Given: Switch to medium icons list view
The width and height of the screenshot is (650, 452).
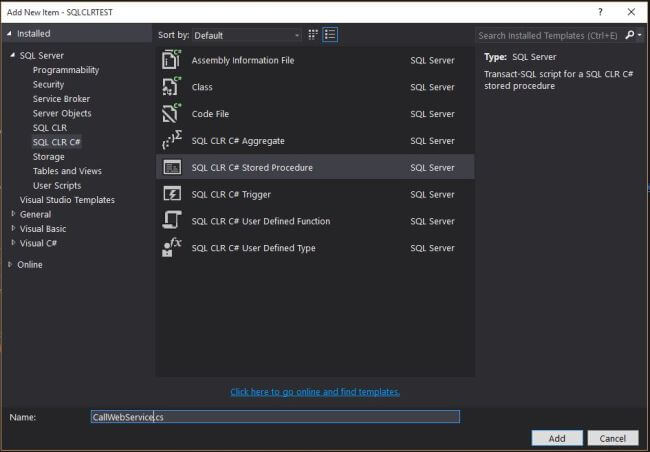Looking at the screenshot, I should [x=330, y=35].
